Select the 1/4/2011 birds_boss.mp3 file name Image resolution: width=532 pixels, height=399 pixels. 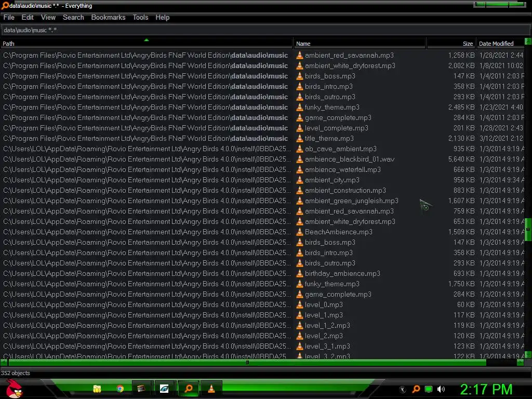point(330,76)
